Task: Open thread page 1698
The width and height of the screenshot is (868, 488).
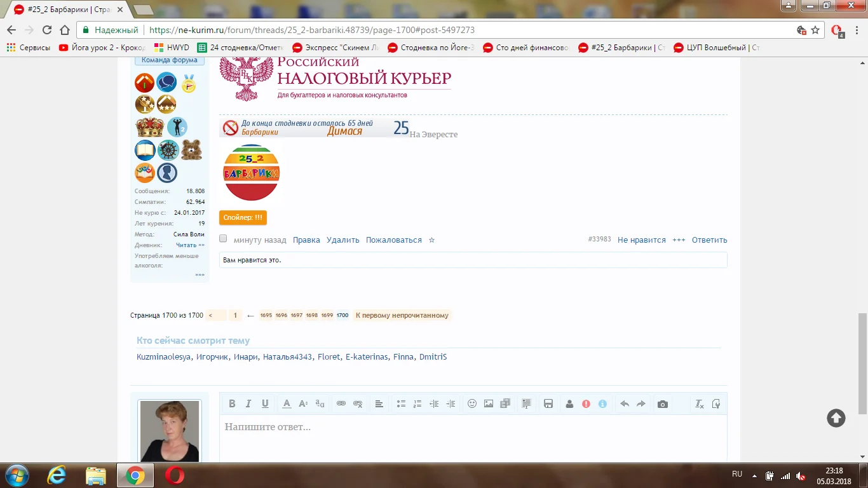Action: (312, 315)
